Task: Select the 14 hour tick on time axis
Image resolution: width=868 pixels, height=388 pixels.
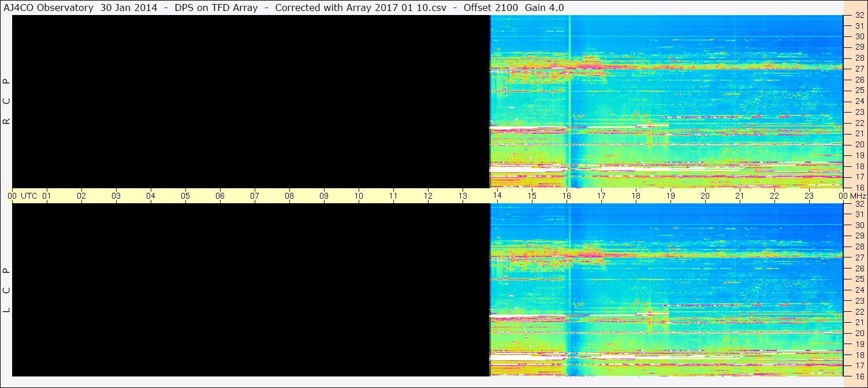Action: point(497,196)
